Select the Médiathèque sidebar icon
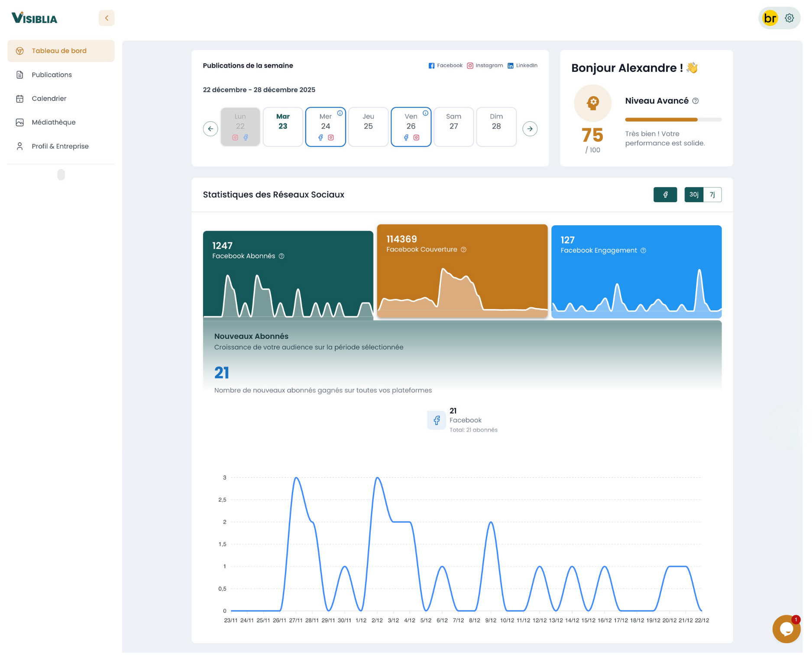Image resolution: width=812 pixels, height=667 pixels. pyautogui.click(x=20, y=122)
